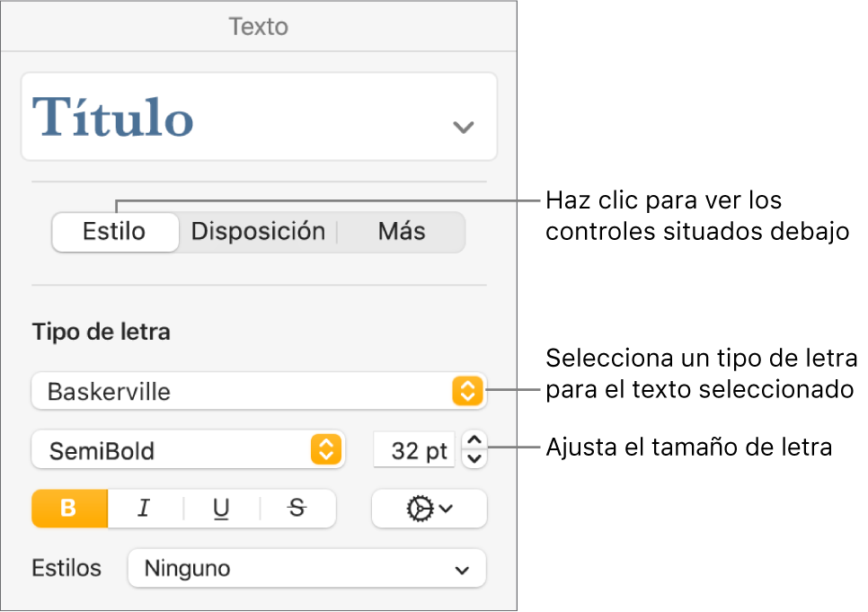Open the Título paragraph style dropdown
This screenshot has width=868, height=612.
(259, 117)
